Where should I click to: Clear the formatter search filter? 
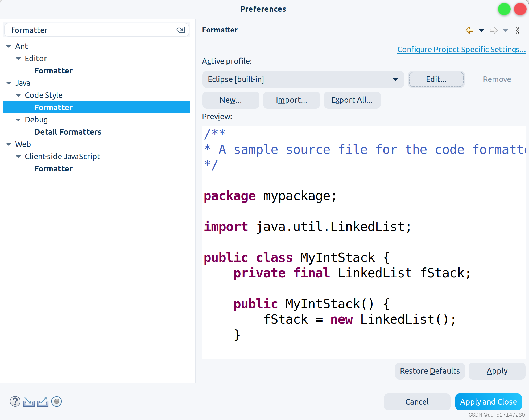[181, 30]
